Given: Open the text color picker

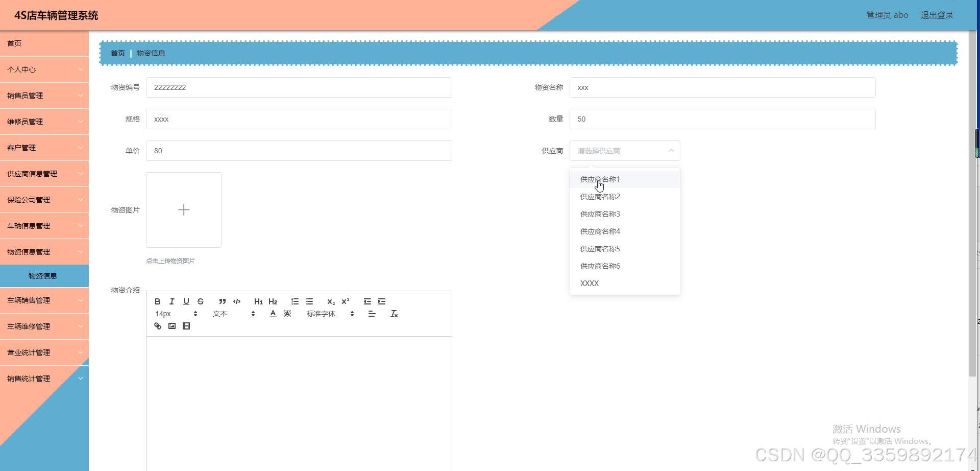Looking at the screenshot, I should point(273,314).
